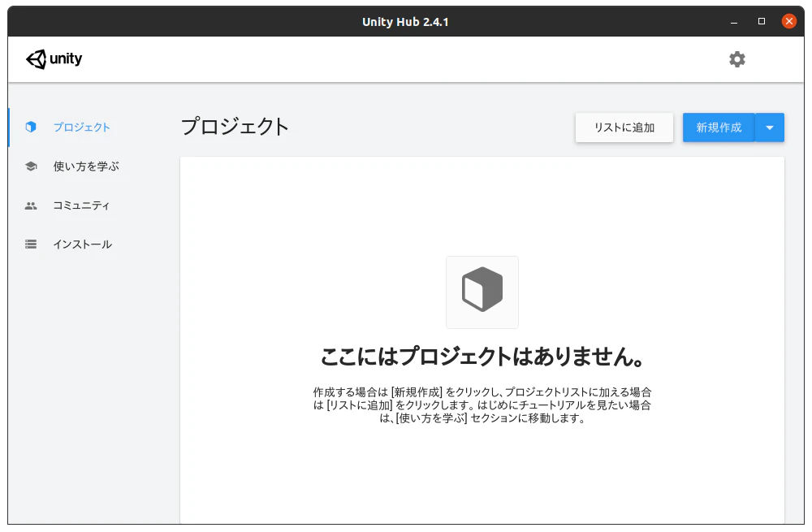The height and width of the screenshot is (532, 812).
Task: Click the list icon beside インストール
Action: [31, 244]
